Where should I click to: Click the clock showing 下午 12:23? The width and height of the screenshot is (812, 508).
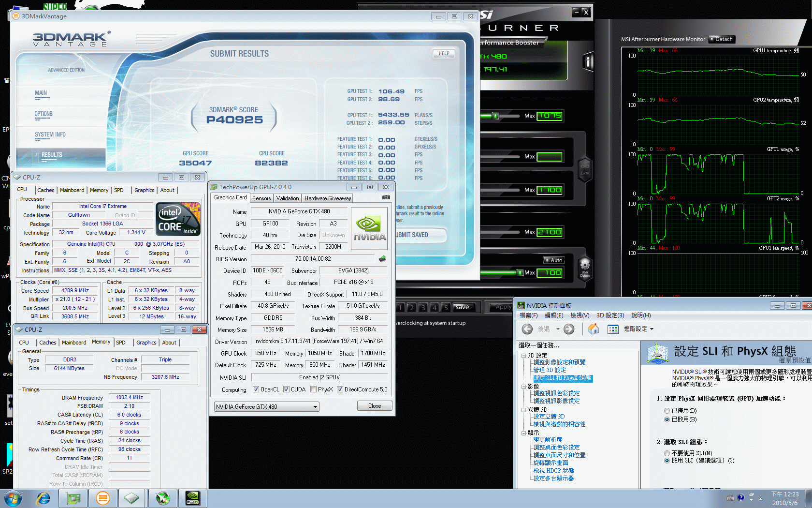click(x=784, y=494)
